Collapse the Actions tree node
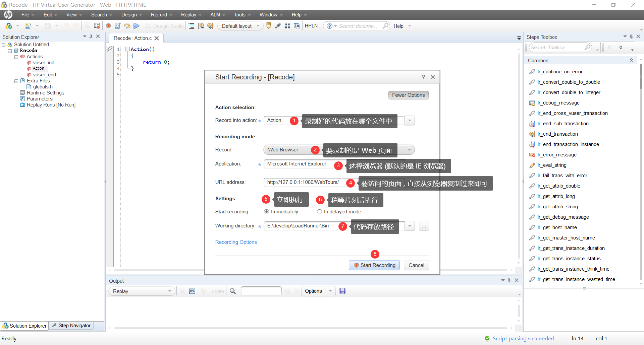The width and height of the screenshot is (644, 345). point(16,57)
